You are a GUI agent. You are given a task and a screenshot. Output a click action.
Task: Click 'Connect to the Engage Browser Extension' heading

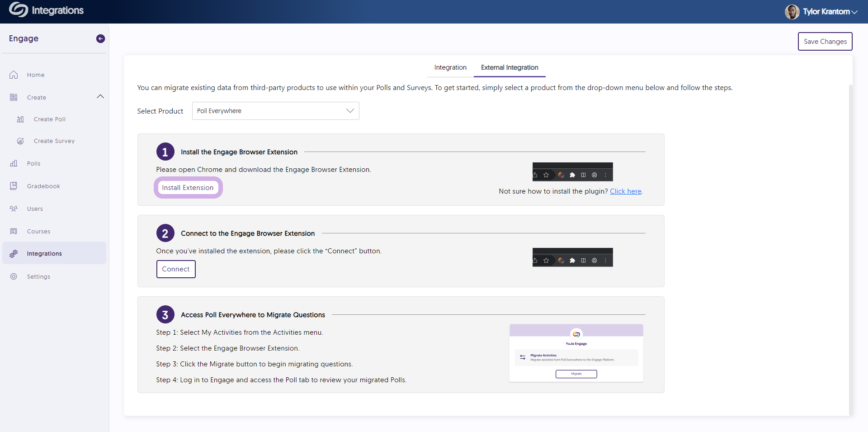point(248,233)
